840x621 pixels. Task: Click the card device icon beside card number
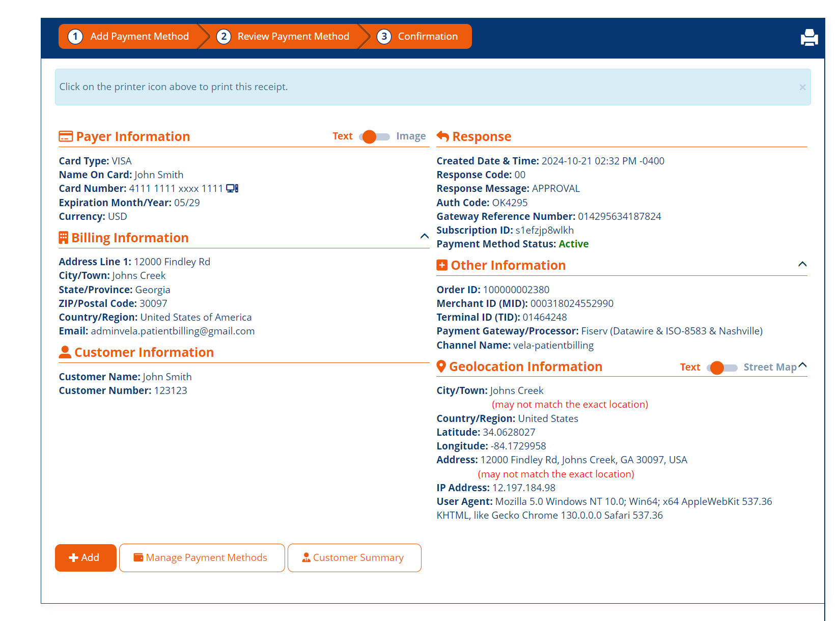(232, 188)
